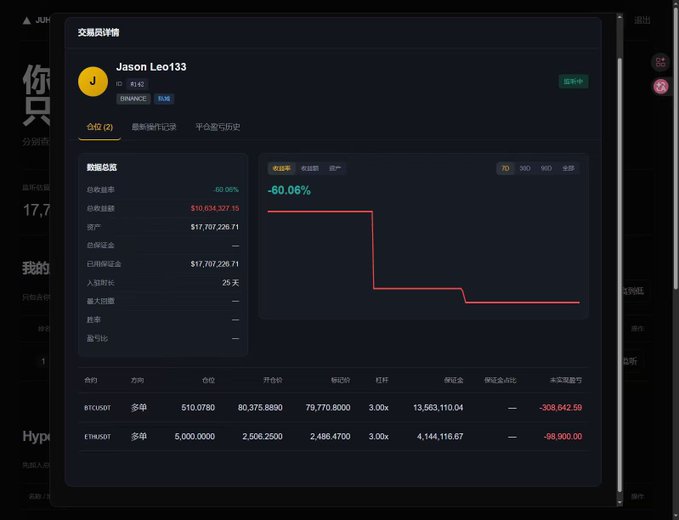The image size is (679, 520).
Task: Click the pink round floating icon
Action: coord(661,87)
